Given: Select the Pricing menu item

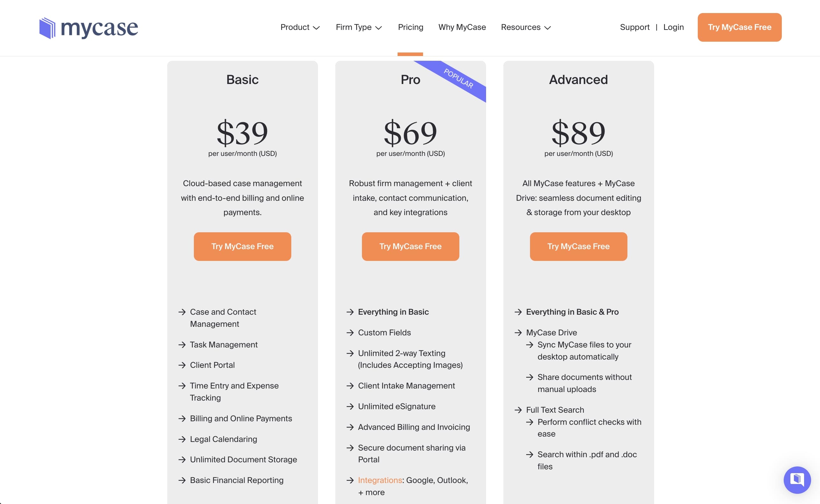Looking at the screenshot, I should (x=410, y=27).
